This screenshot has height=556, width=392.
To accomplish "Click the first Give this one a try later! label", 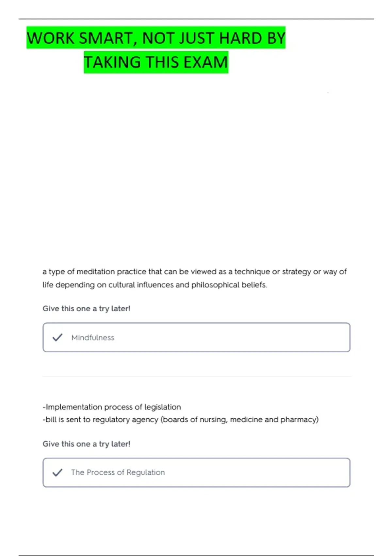I will pyautogui.click(x=87, y=308).
